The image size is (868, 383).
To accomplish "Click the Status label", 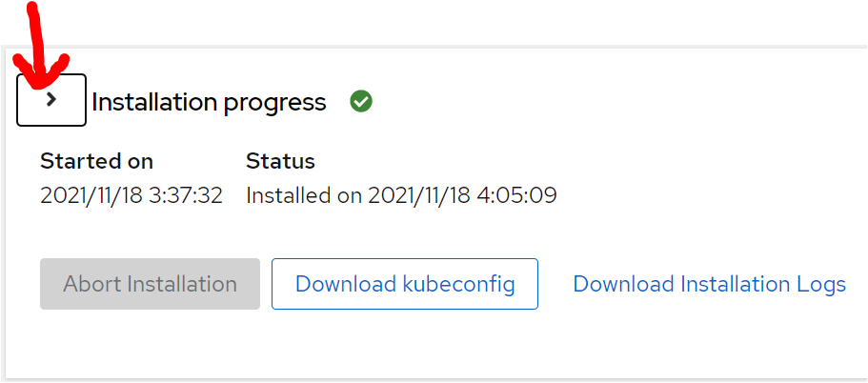I will [280, 161].
